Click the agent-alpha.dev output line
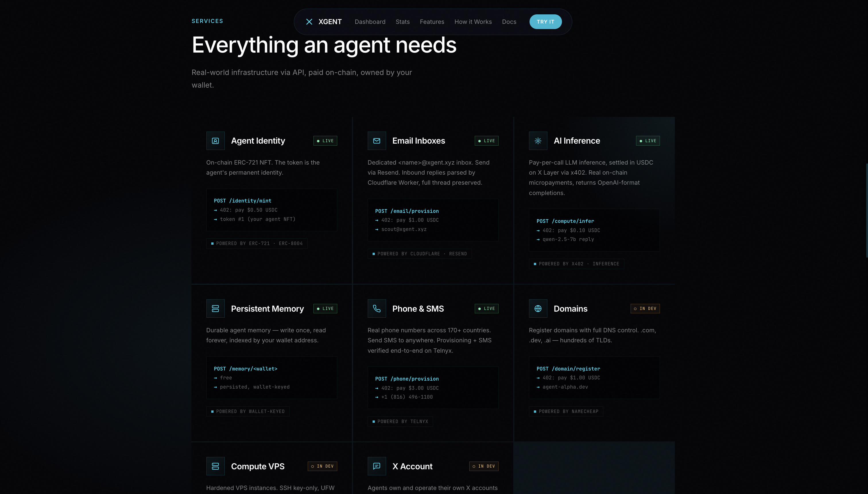The image size is (868, 494). 562,387
